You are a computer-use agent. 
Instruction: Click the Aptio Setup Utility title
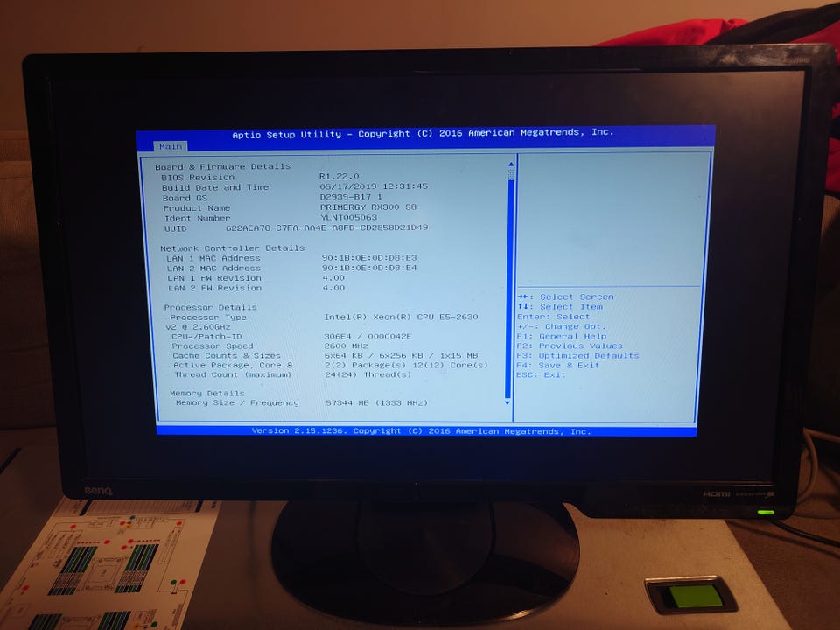(x=423, y=133)
